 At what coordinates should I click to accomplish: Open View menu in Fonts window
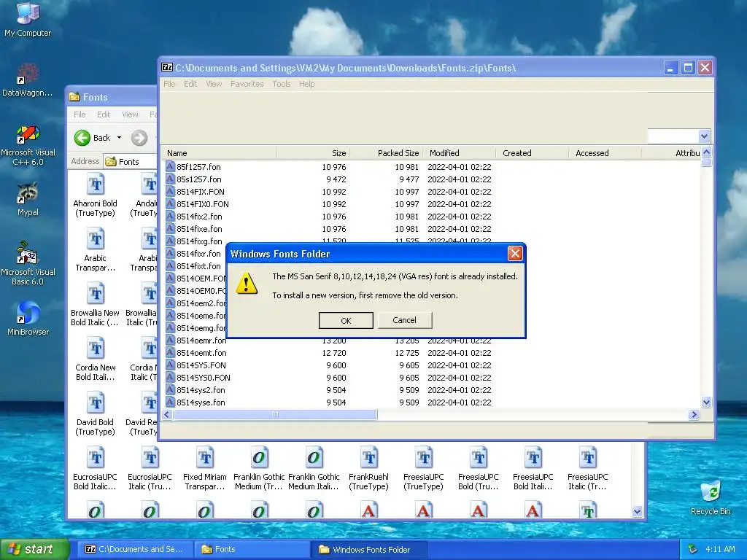point(130,114)
